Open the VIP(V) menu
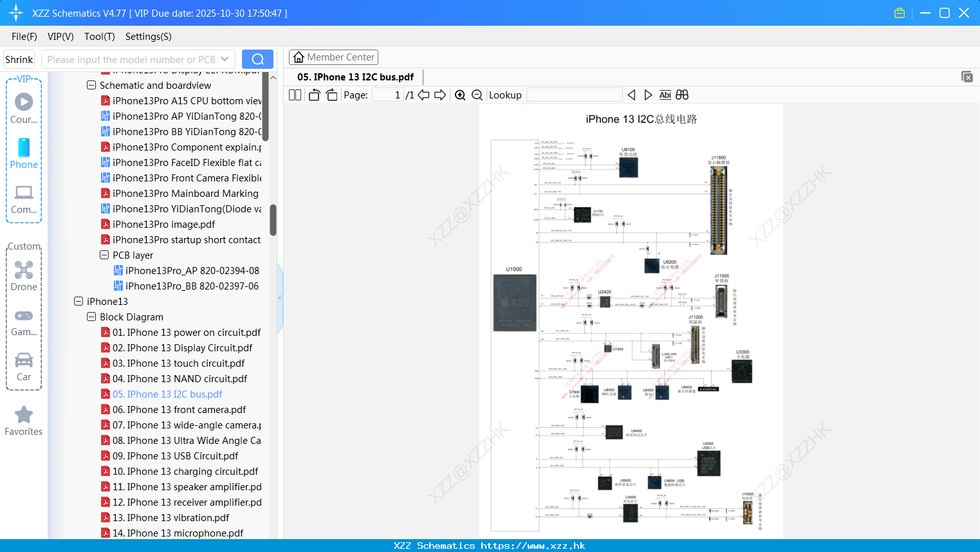 60,36
